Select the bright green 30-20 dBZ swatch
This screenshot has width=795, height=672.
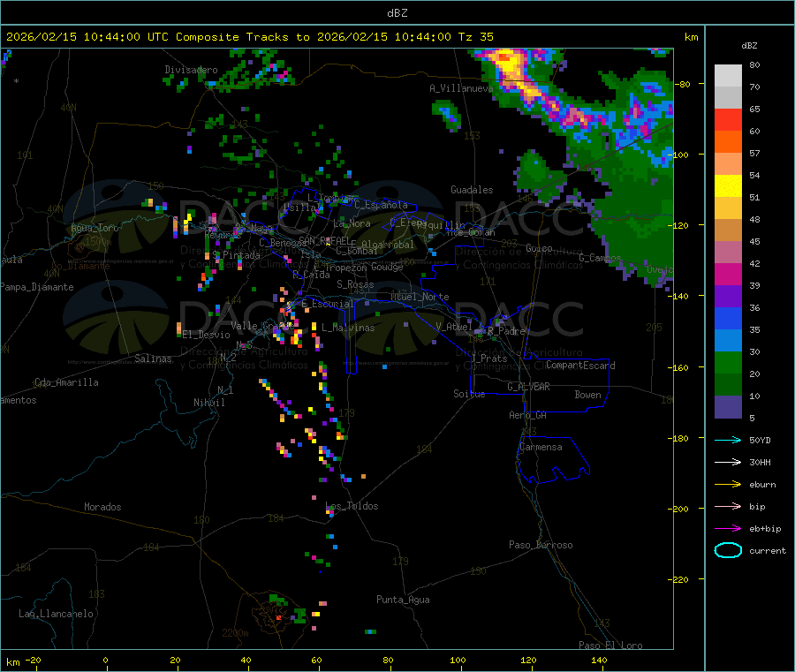click(728, 362)
